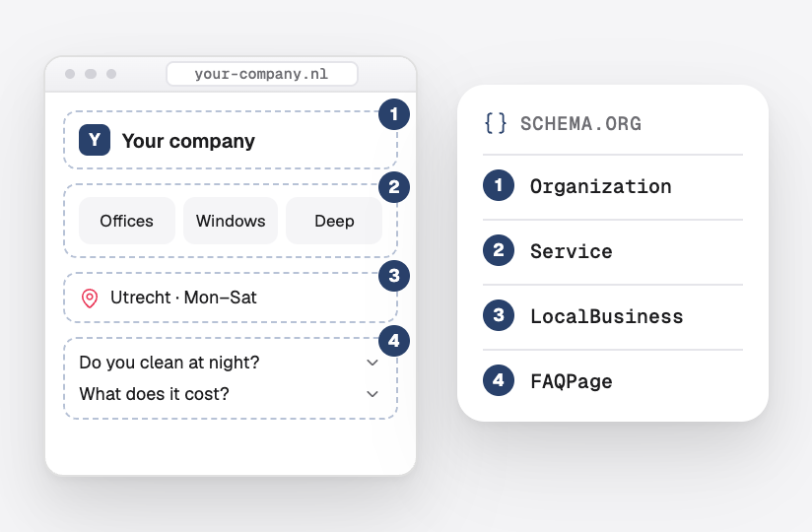Click the first browser window control dot
Image resolution: width=812 pixels, height=532 pixels.
click(x=70, y=74)
